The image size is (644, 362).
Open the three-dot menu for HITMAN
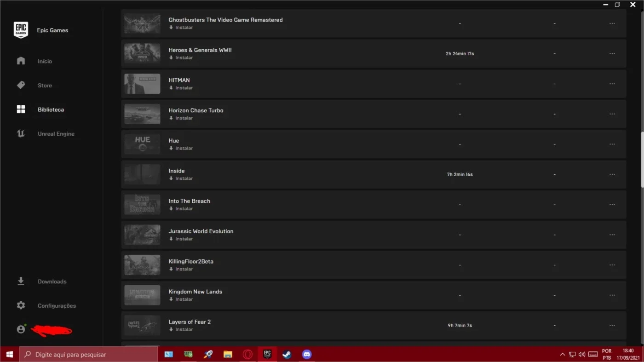pos(612,84)
